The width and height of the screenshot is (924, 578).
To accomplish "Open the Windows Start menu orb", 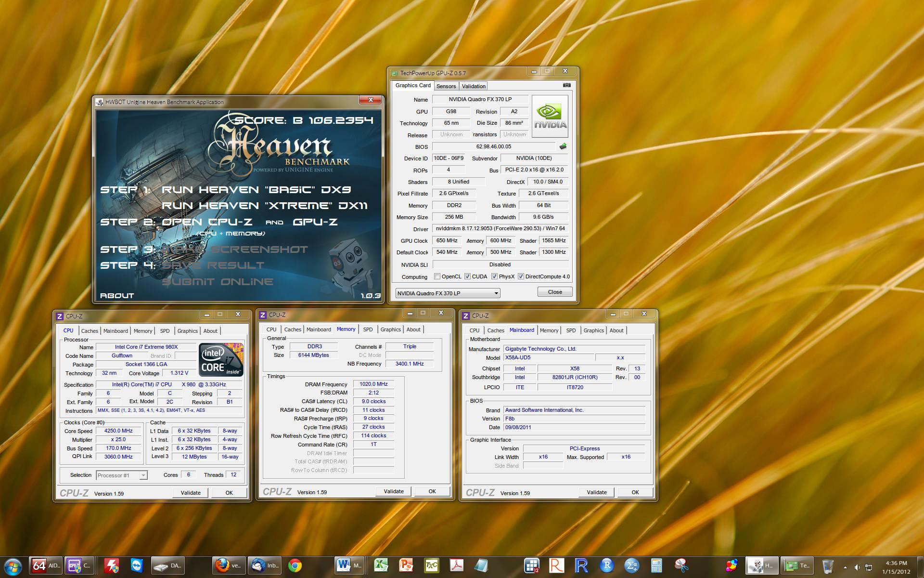I will pyautogui.click(x=13, y=565).
